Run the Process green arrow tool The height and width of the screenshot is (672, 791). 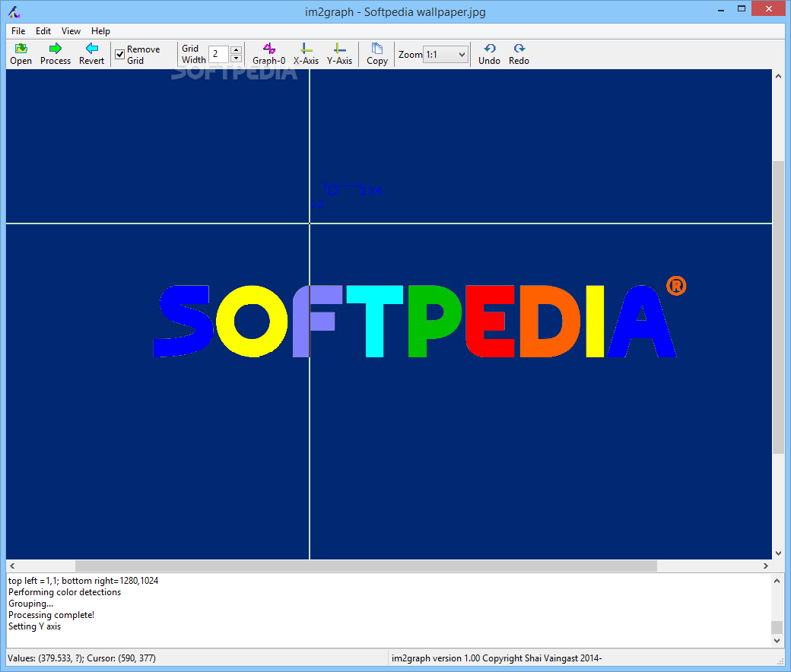(x=56, y=54)
